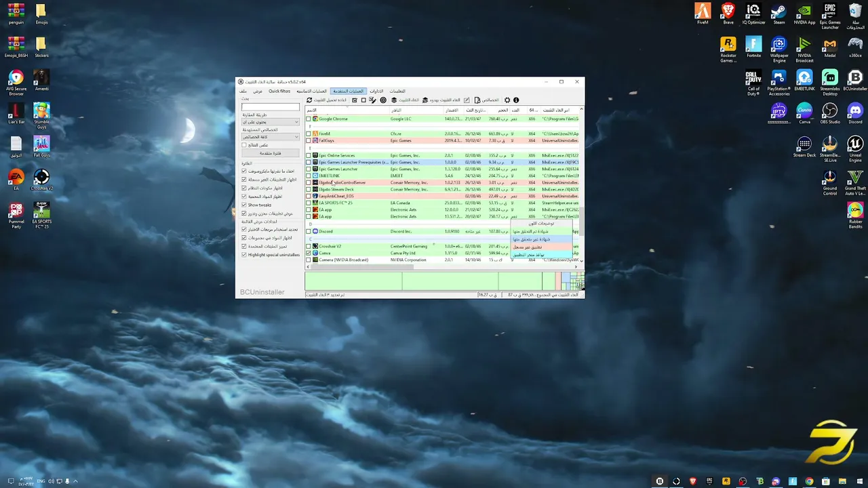Click the advanced filtering button

click(271, 153)
